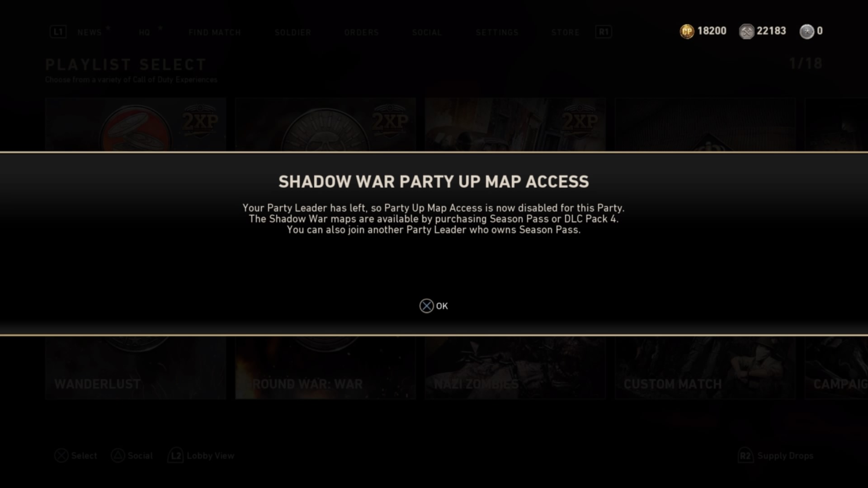Switch to the HQ tab
This screenshot has height=488, width=868.
pos(144,33)
